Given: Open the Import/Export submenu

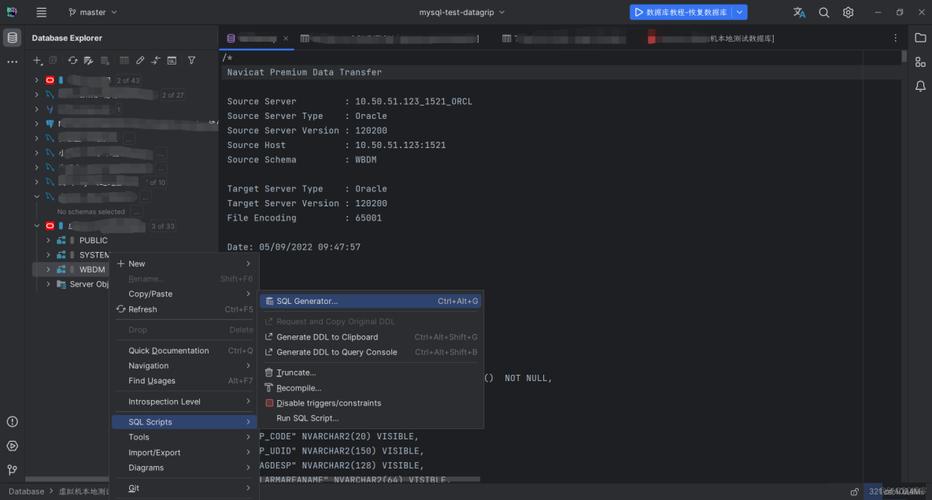Looking at the screenshot, I should (154, 452).
